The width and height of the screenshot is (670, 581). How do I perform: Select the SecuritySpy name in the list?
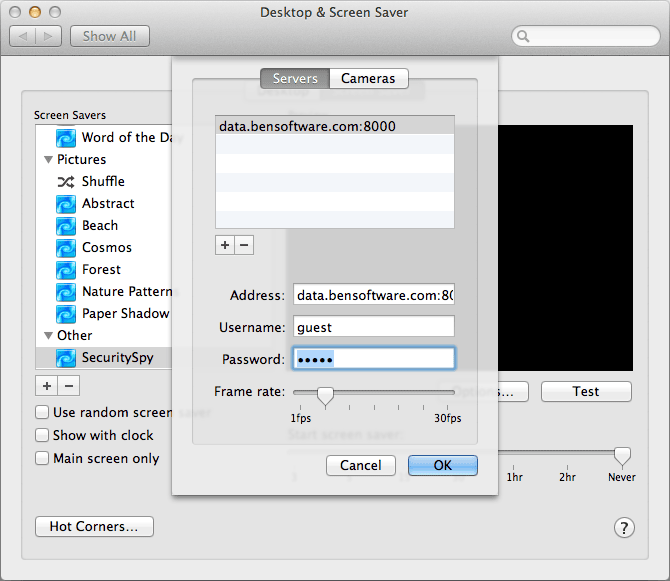click(118, 358)
